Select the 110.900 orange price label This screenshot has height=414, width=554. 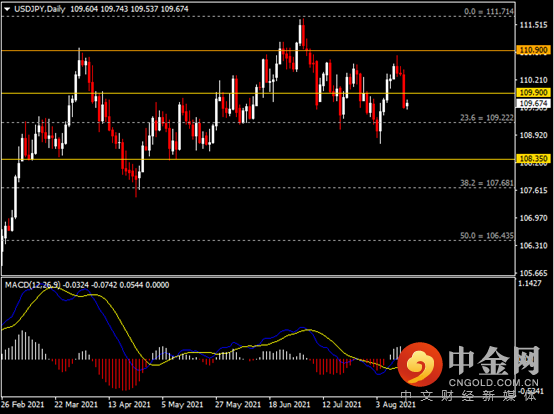click(534, 50)
